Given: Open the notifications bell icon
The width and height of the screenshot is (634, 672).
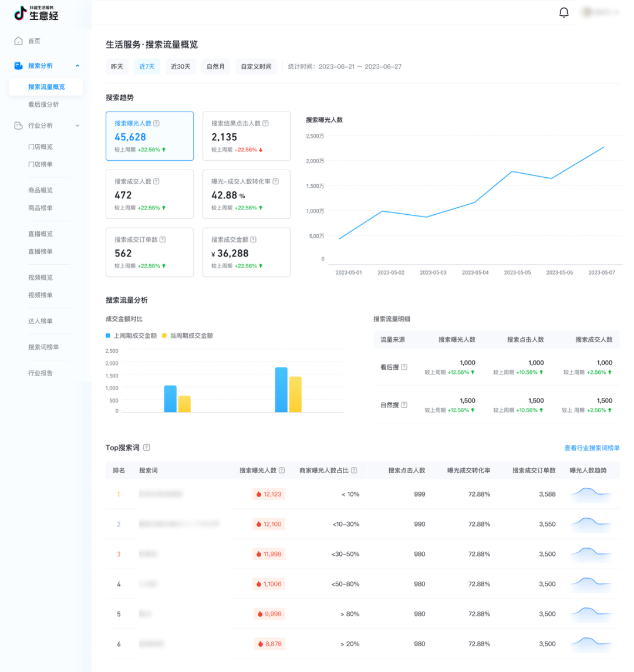Looking at the screenshot, I should coord(564,12).
